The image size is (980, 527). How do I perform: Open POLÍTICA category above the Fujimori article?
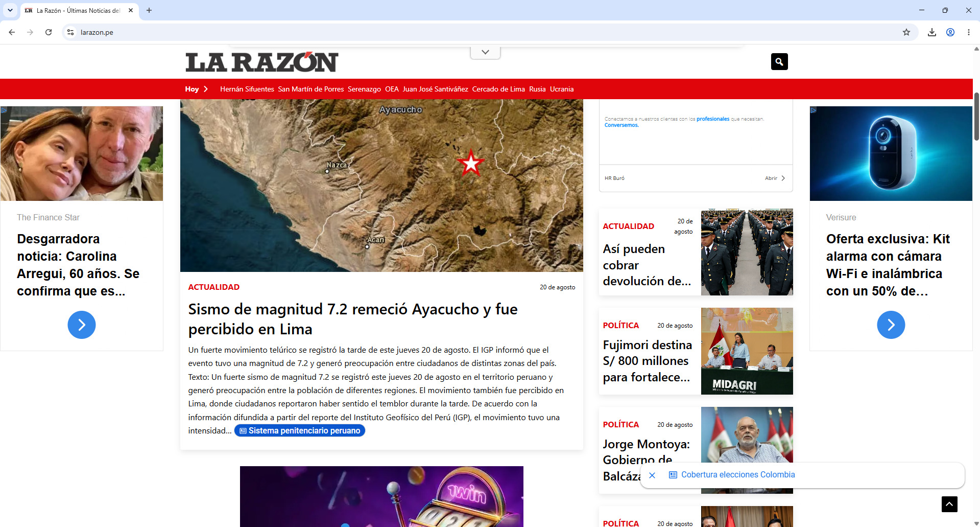tap(621, 326)
